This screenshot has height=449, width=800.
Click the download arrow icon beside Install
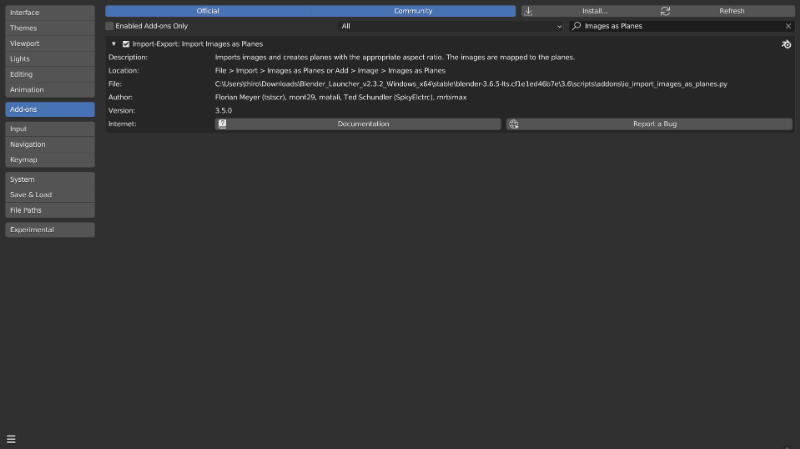click(x=529, y=11)
